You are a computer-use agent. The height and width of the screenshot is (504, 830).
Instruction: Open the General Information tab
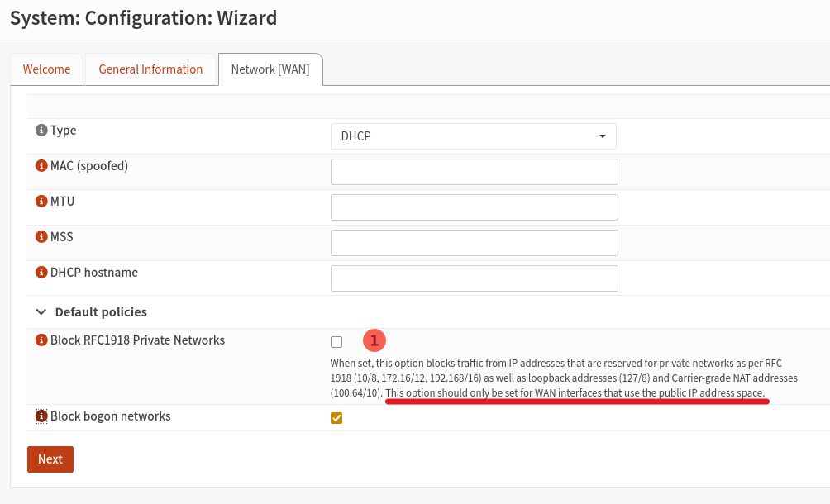150,69
